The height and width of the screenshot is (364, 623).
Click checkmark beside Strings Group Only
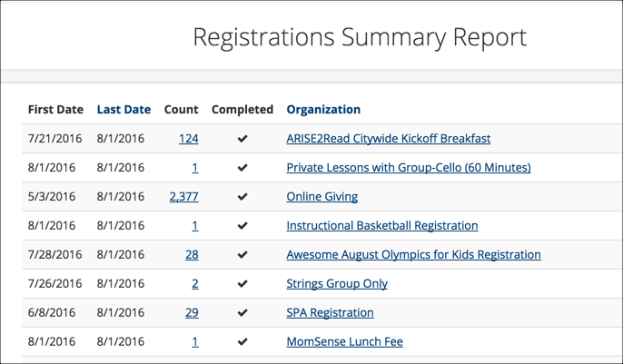coord(242,284)
